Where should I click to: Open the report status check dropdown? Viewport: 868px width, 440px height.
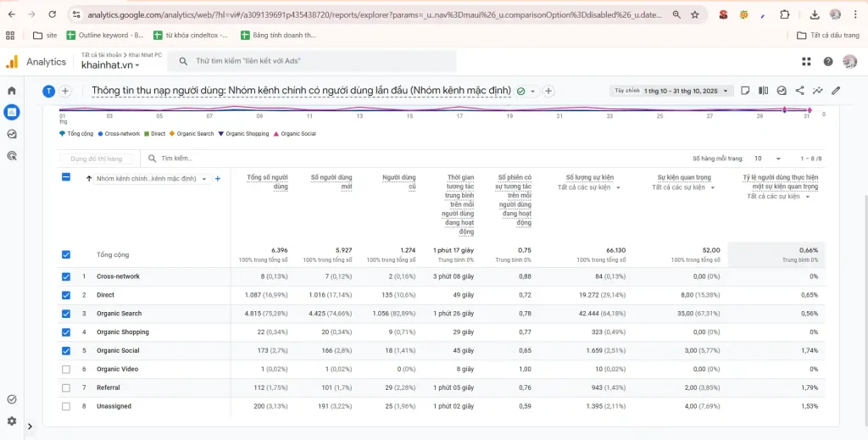pos(526,92)
